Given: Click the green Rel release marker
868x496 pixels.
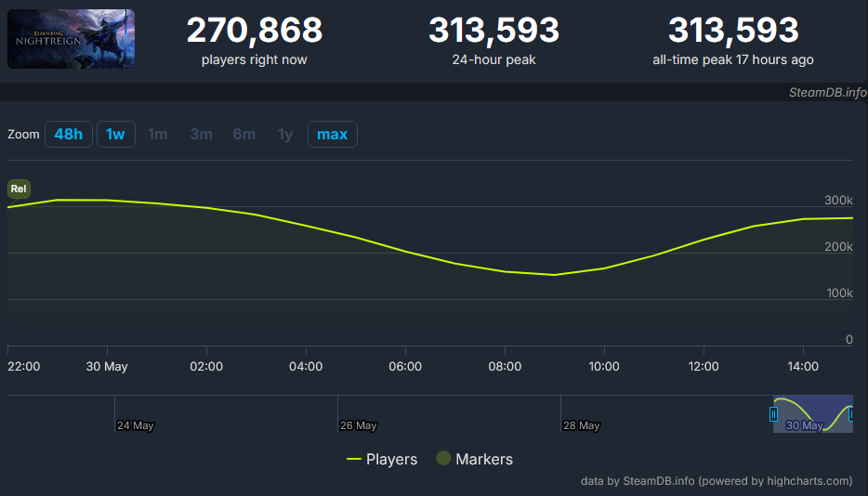Looking at the screenshot, I should pyautogui.click(x=19, y=189).
